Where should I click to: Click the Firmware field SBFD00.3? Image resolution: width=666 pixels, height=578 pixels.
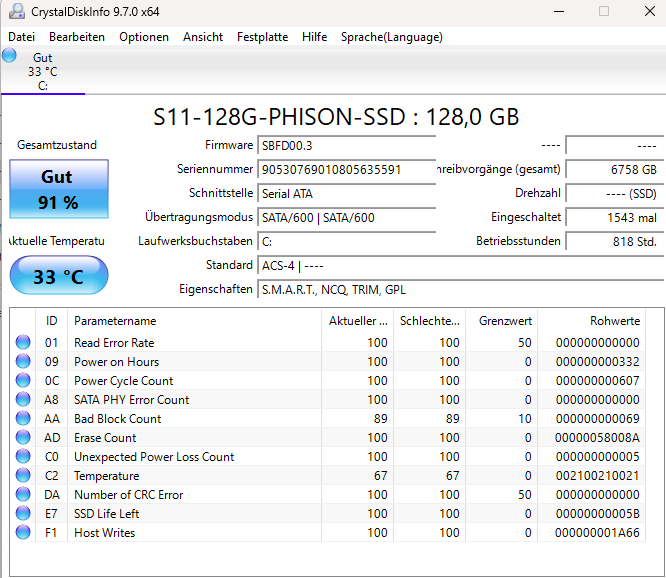click(347, 146)
